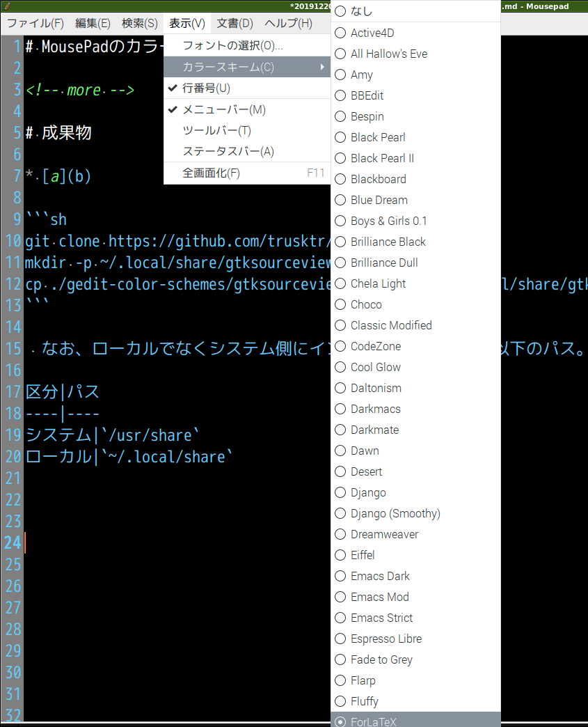The width and height of the screenshot is (588, 727).
Task: Select the Dreamweaver scheme
Action: click(415, 534)
